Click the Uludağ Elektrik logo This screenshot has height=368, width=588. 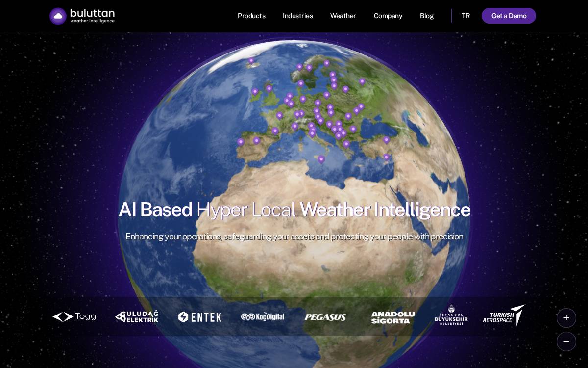[x=137, y=316]
